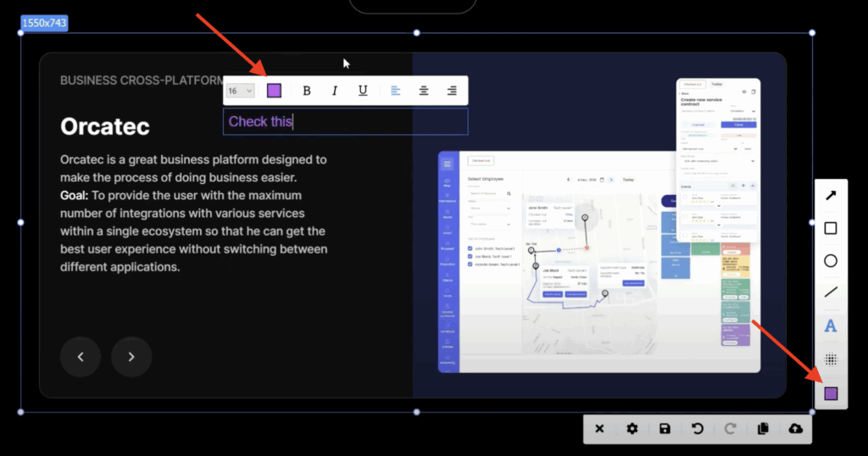Click the top-right selection corner handle
The width and height of the screenshot is (868, 456).
click(x=812, y=33)
